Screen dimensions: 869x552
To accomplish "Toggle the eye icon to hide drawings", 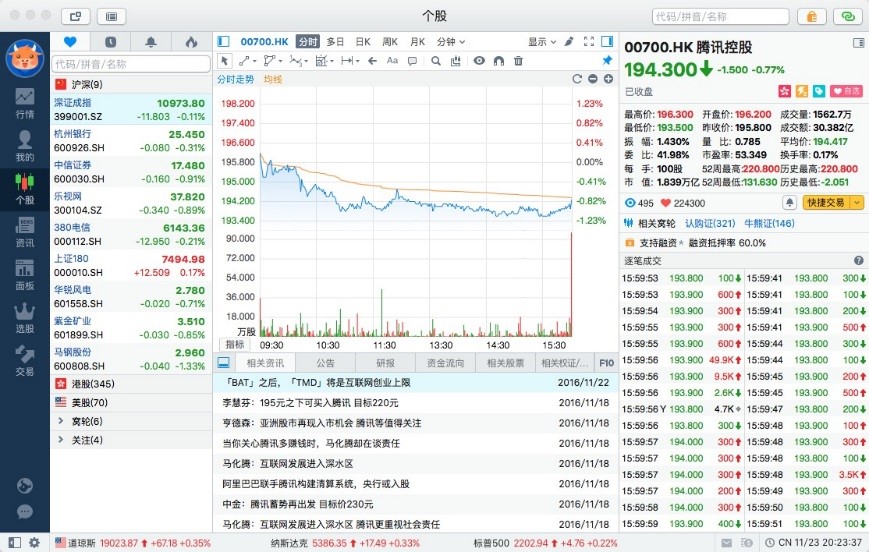I will pos(479,61).
